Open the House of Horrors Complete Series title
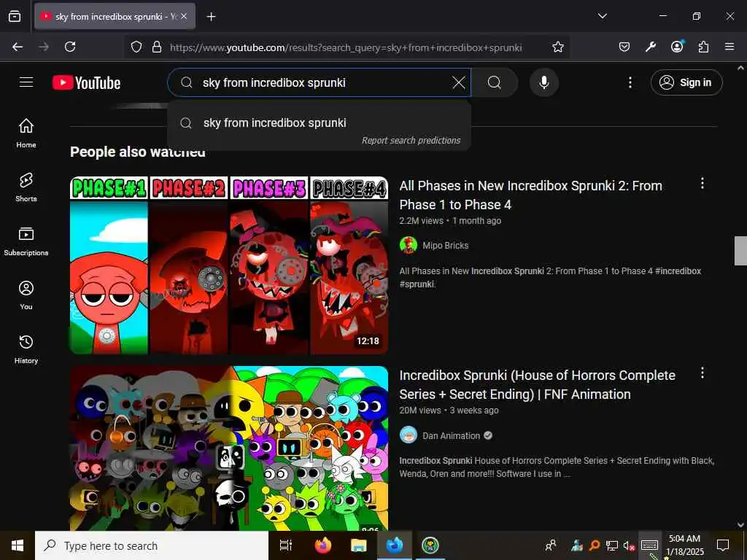This screenshot has width=747, height=560. (x=538, y=385)
